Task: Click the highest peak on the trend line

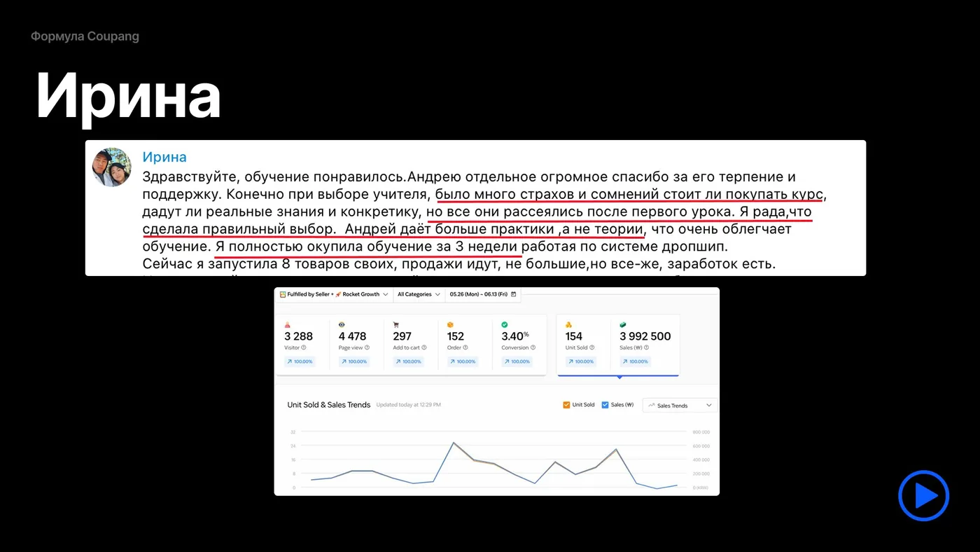Action: (x=454, y=443)
